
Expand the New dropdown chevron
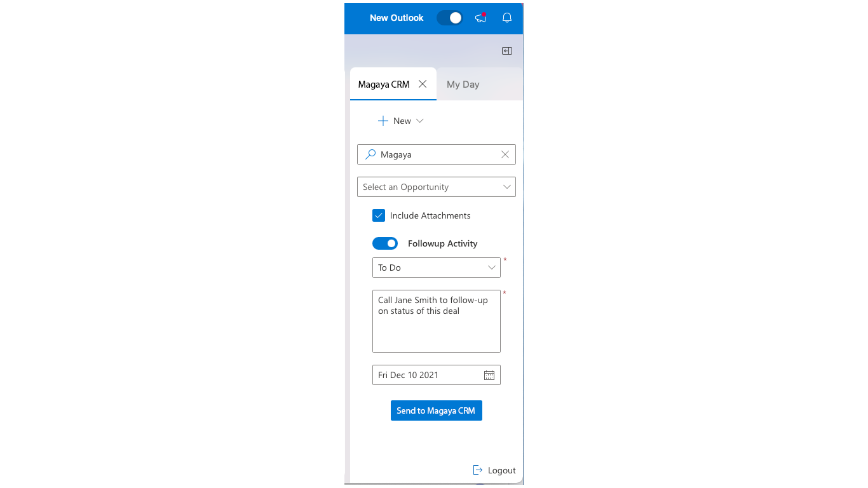[x=419, y=121]
